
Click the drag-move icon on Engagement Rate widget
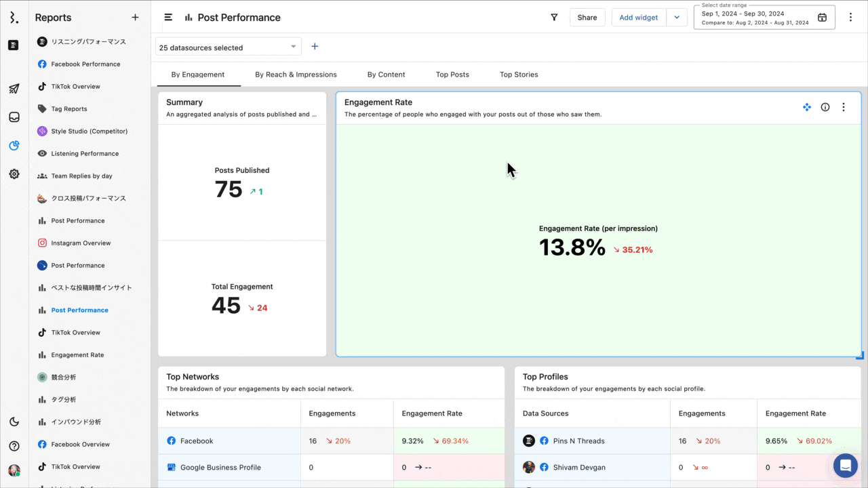[x=807, y=107]
